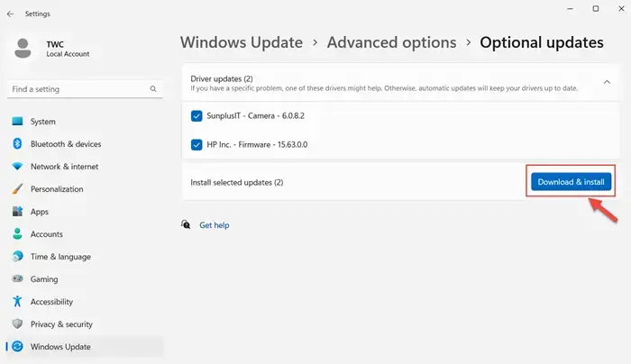Go back using the back arrow
631x364 pixels.
pos(11,14)
